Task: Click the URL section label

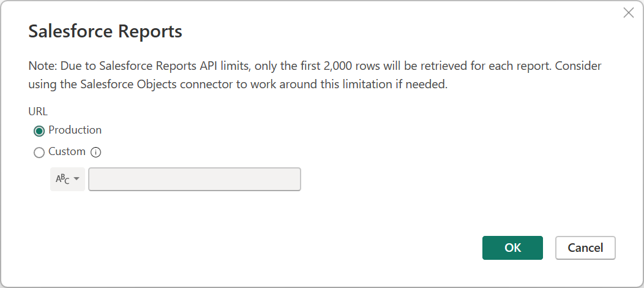Action: (38, 112)
